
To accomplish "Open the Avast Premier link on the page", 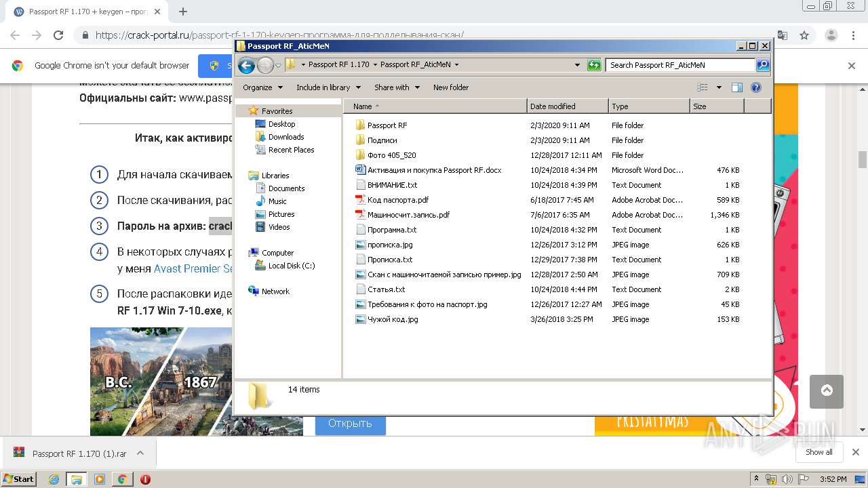I will [x=194, y=268].
